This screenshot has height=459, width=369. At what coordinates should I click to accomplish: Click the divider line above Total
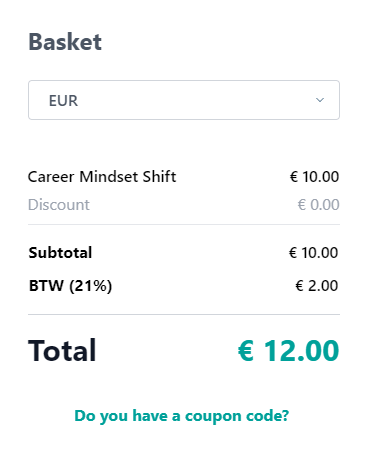pos(184,314)
